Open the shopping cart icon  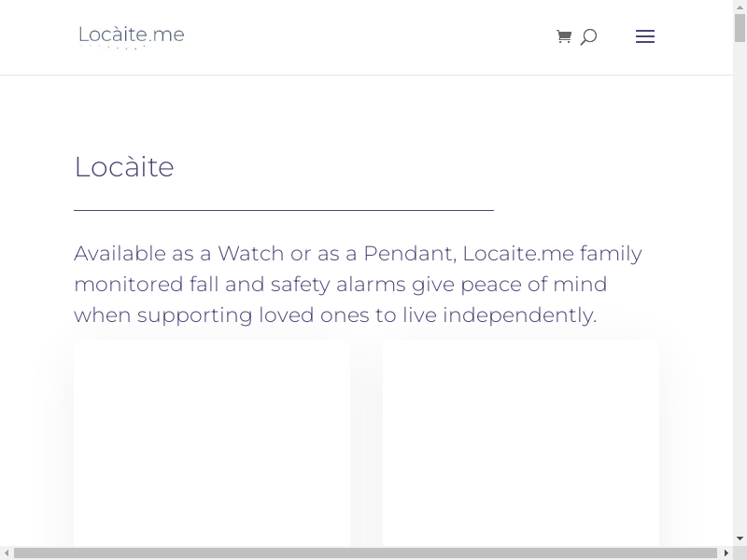click(x=564, y=36)
